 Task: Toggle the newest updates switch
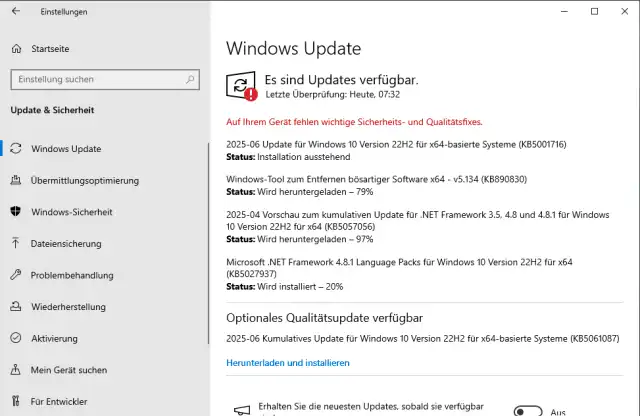tap(528, 411)
